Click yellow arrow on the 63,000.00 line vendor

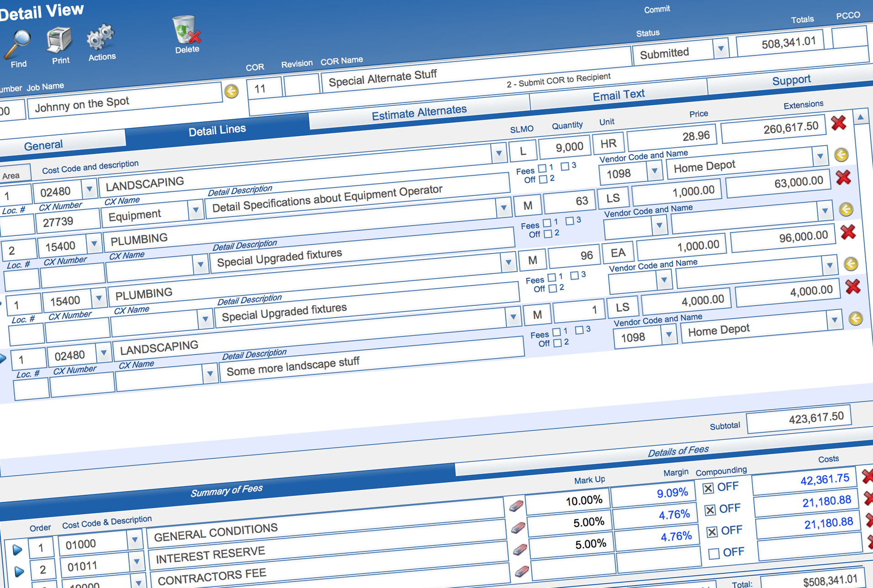point(846,210)
